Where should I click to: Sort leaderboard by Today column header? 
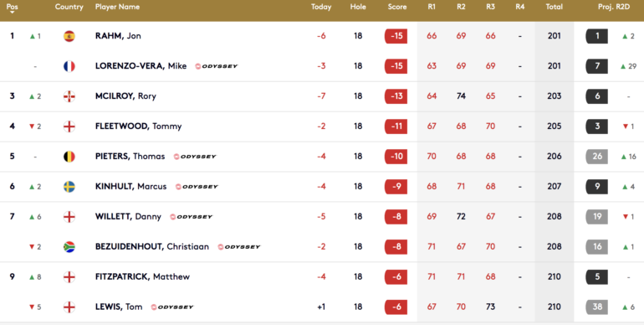[321, 7]
